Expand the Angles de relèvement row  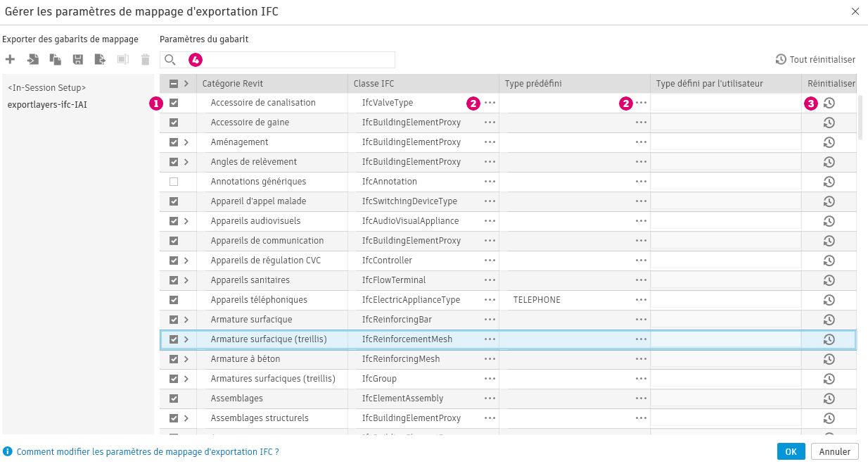pyautogui.click(x=186, y=162)
